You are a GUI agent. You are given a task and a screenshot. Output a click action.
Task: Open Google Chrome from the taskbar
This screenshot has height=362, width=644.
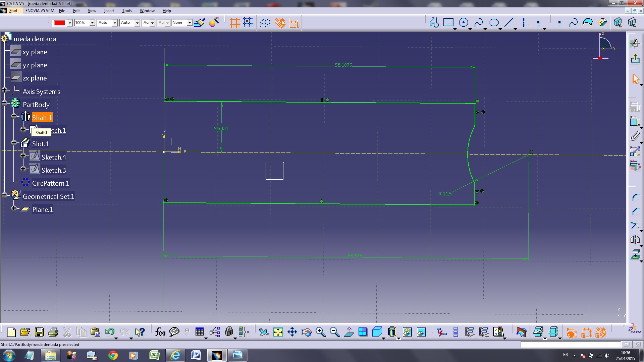click(x=113, y=355)
